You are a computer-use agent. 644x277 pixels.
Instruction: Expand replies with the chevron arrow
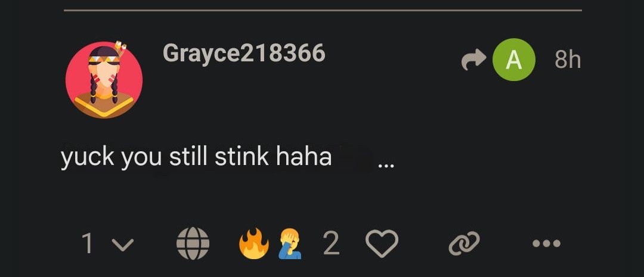(x=123, y=244)
